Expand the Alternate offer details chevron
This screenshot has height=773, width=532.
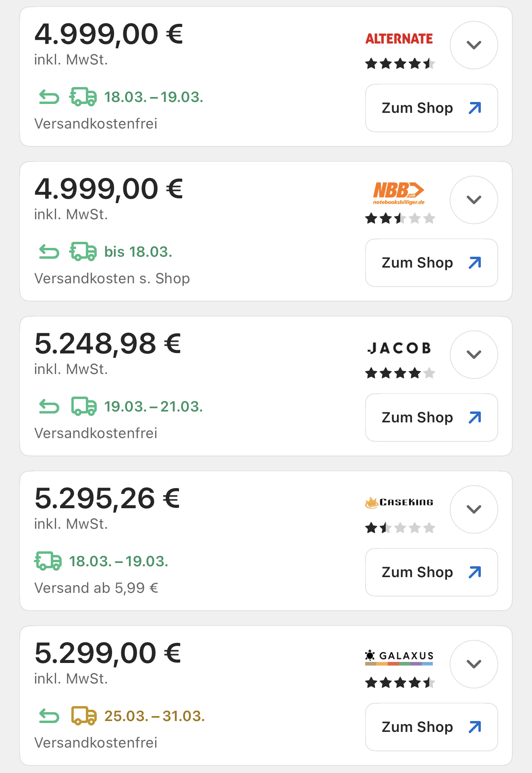pos(474,45)
